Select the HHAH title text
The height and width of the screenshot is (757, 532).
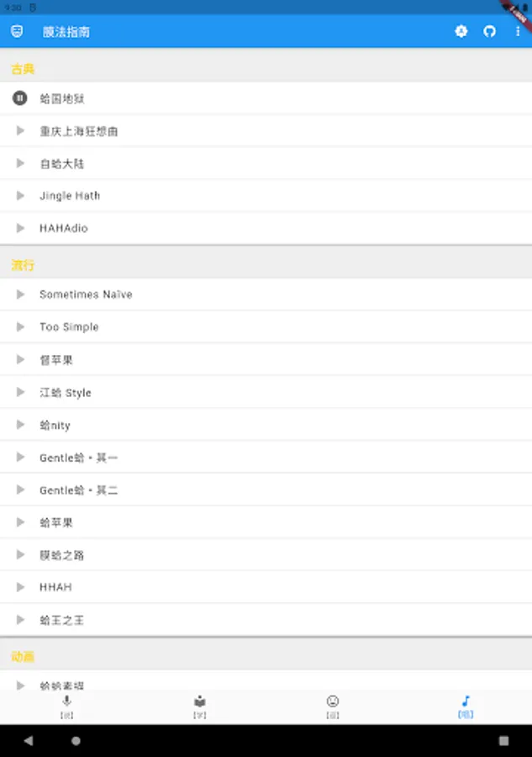(55, 587)
